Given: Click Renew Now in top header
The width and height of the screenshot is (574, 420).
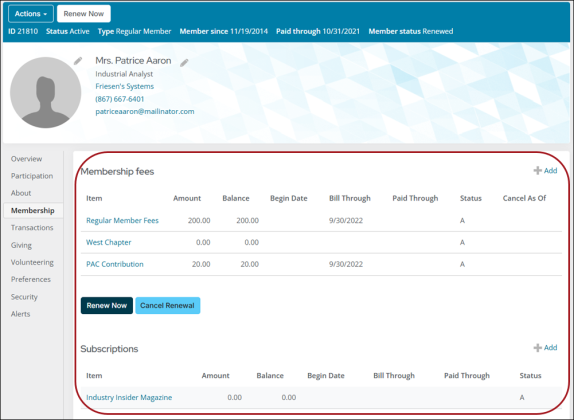Looking at the screenshot, I should click(x=84, y=14).
